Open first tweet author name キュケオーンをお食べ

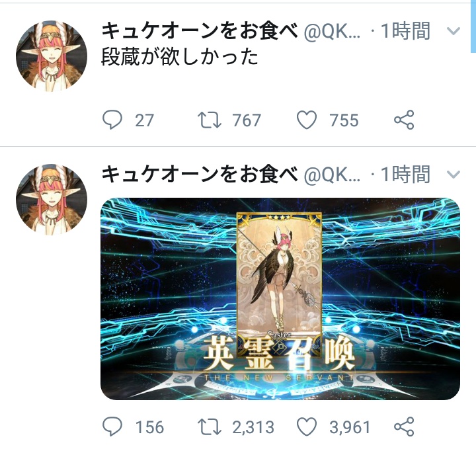tap(200, 31)
